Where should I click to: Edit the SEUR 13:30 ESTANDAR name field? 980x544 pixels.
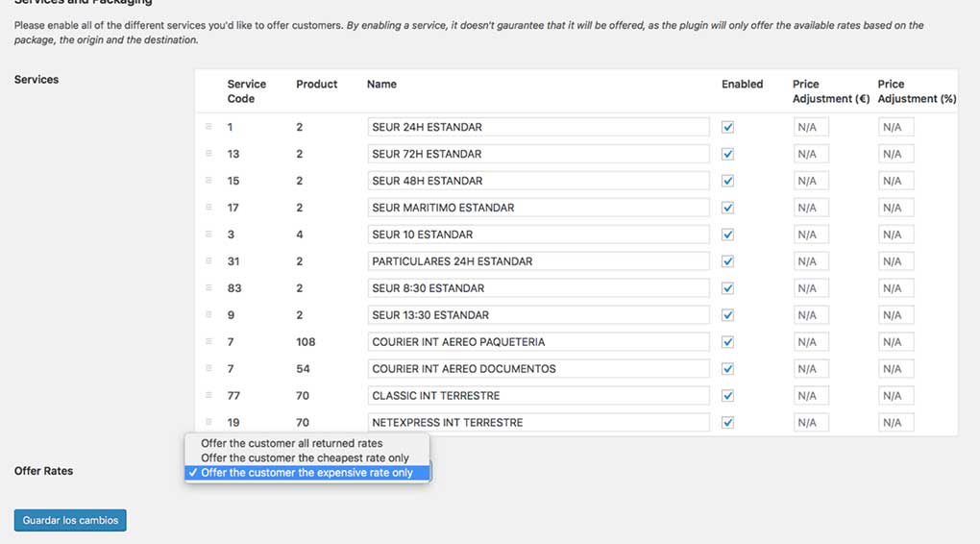pos(538,315)
